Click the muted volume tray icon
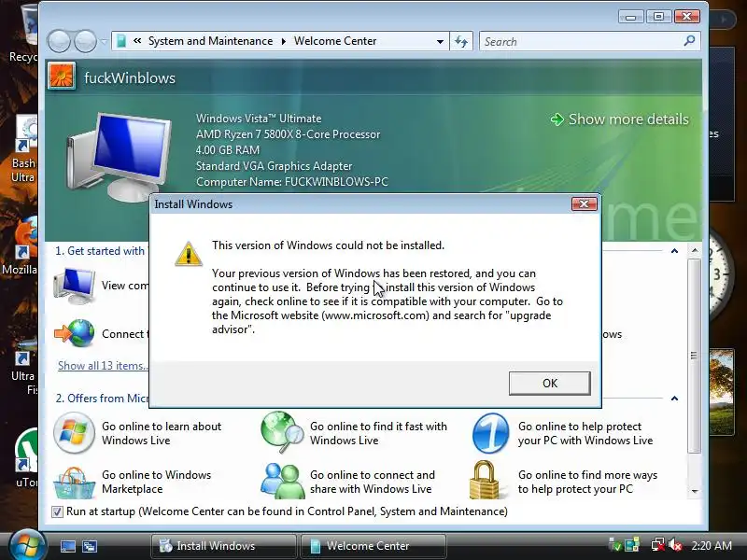Image resolution: width=747 pixels, height=560 pixels. pyautogui.click(x=675, y=545)
